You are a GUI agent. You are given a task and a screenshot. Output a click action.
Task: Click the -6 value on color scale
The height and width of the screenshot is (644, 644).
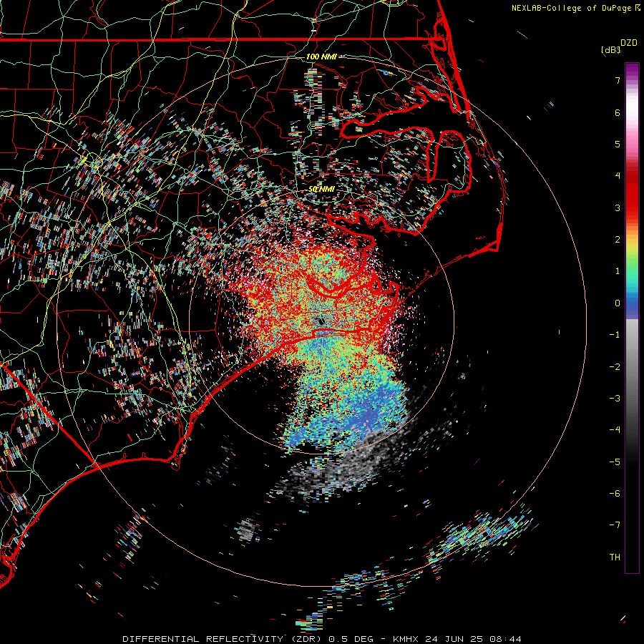point(615,494)
